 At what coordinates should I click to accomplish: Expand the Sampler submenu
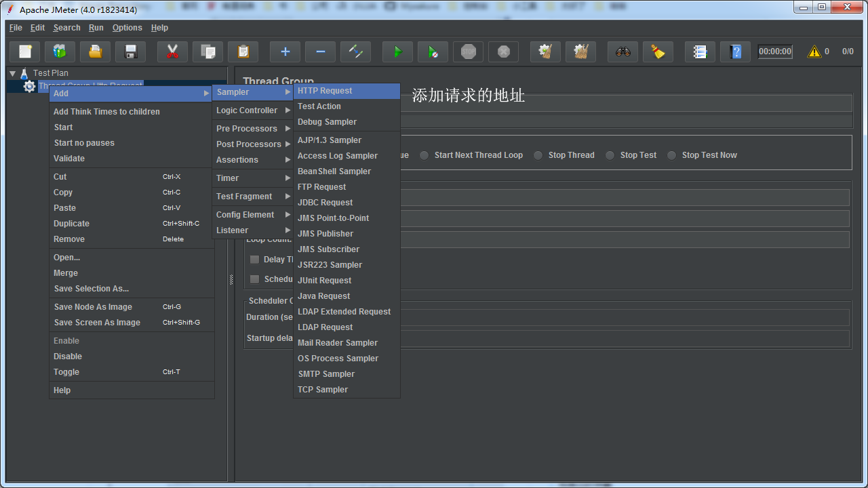click(x=253, y=92)
